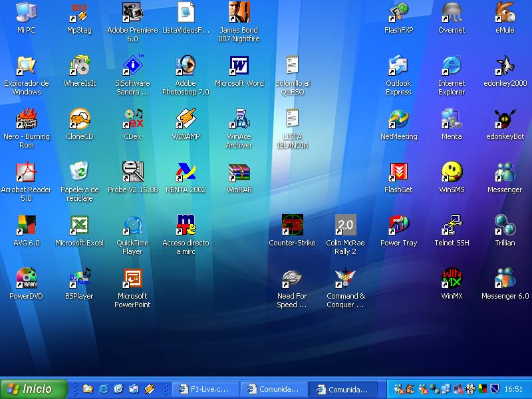Select the WinRAR desktop icon
This screenshot has width=532, height=399.
pyautogui.click(x=239, y=173)
